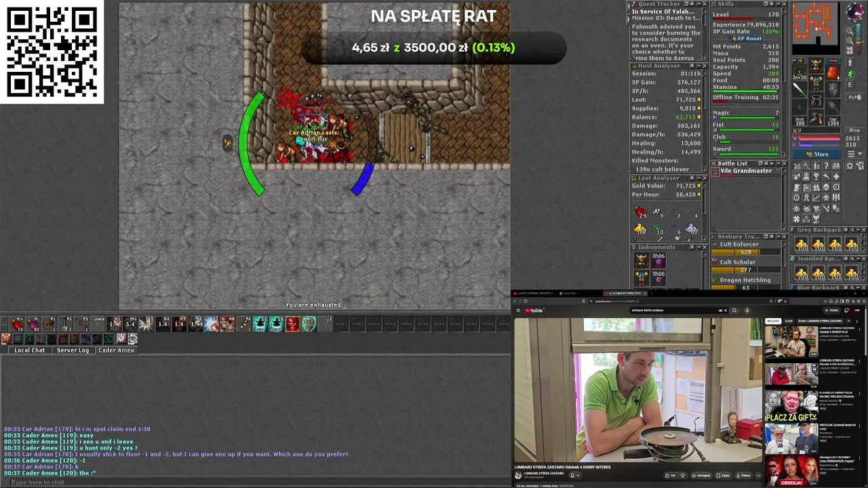Viewport: 868px width, 488px height.
Task: Cast the teal 'down' levitate spell hotkey
Action: coord(277,324)
